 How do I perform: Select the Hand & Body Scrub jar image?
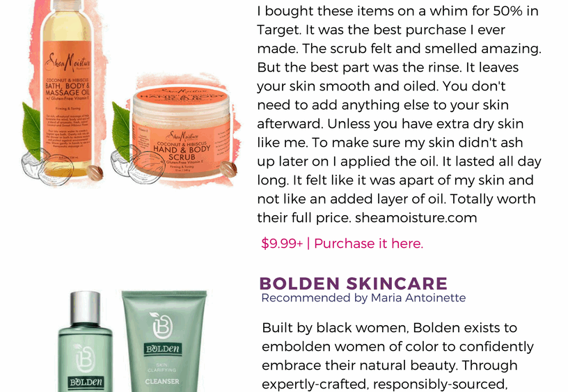pyautogui.click(x=181, y=132)
